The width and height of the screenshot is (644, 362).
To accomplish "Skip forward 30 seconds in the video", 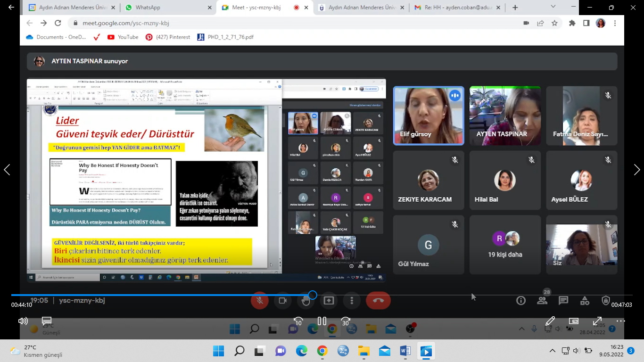I will [x=346, y=321].
